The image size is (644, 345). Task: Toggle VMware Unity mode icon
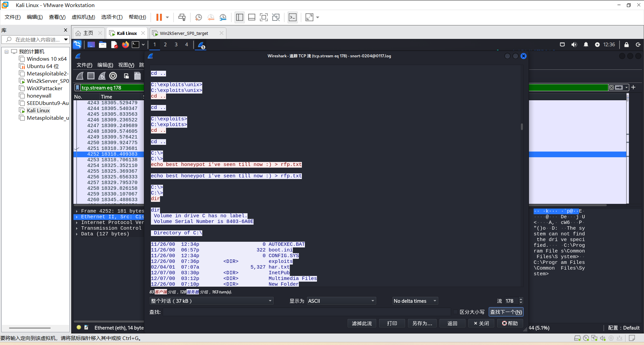(276, 17)
